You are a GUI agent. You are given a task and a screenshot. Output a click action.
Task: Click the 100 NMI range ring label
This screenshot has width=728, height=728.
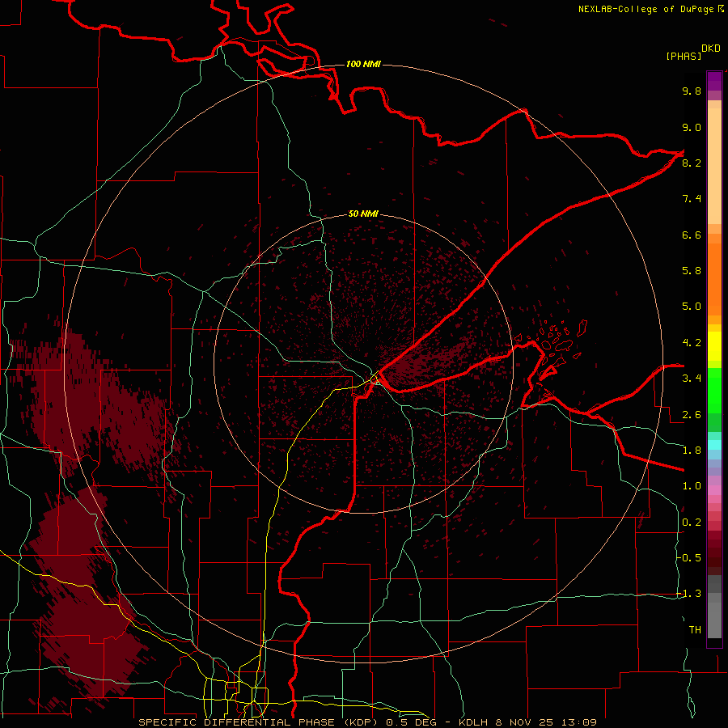tap(363, 64)
